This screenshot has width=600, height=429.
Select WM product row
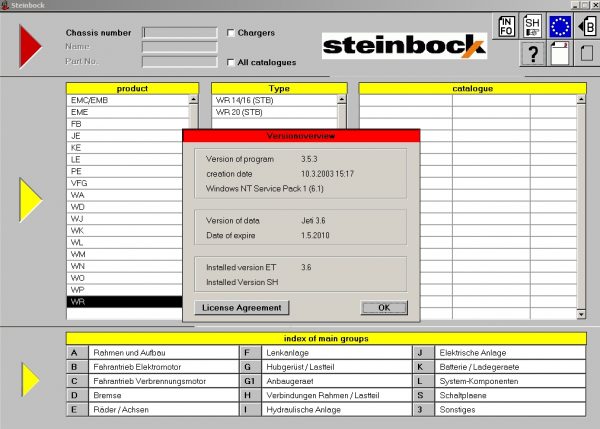(x=125, y=254)
